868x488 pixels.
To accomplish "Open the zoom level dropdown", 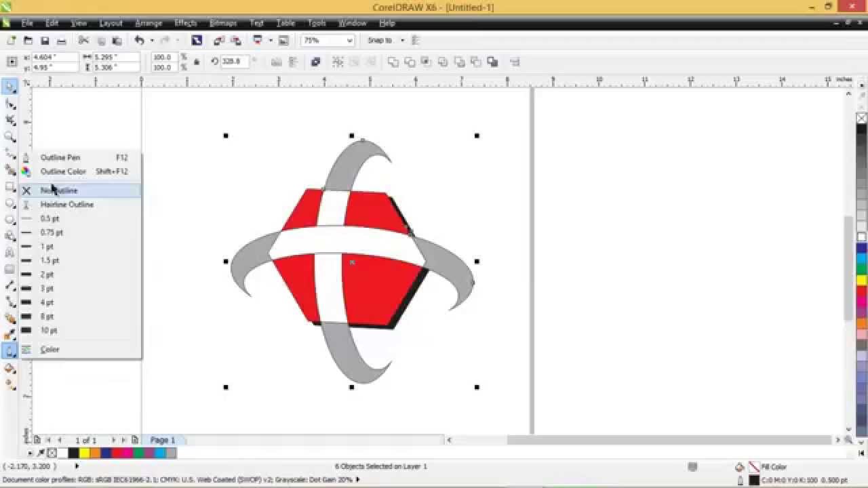I will click(x=349, y=41).
